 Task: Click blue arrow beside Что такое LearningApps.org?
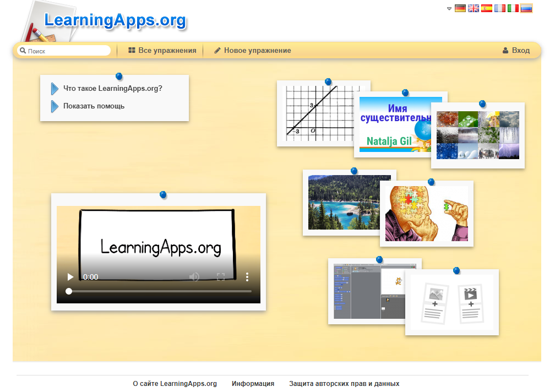click(x=55, y=89)
